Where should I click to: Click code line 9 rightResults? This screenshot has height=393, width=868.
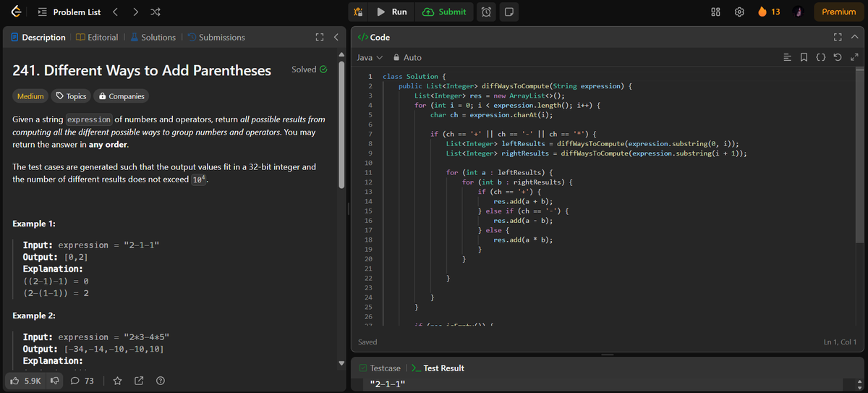596,153
